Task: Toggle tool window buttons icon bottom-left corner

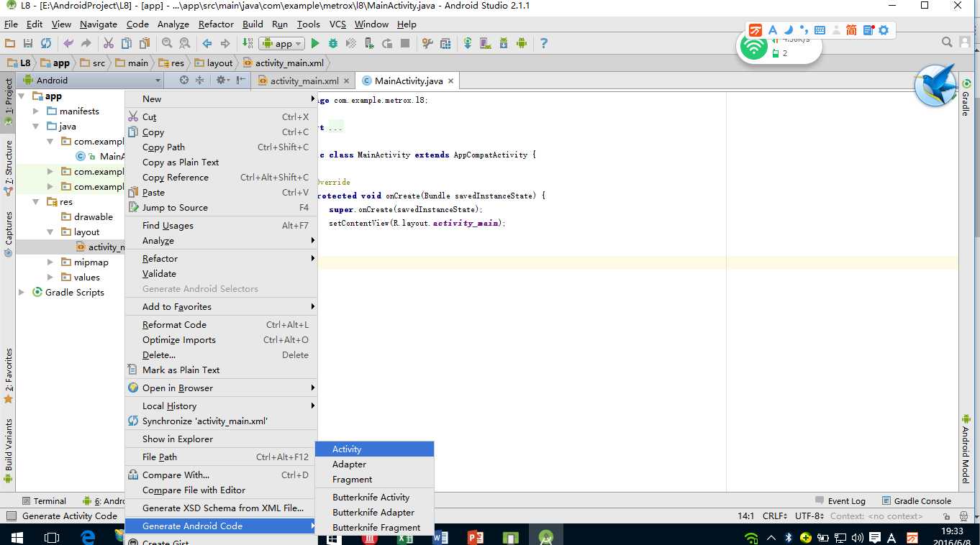Action: (x=11, y=516)
